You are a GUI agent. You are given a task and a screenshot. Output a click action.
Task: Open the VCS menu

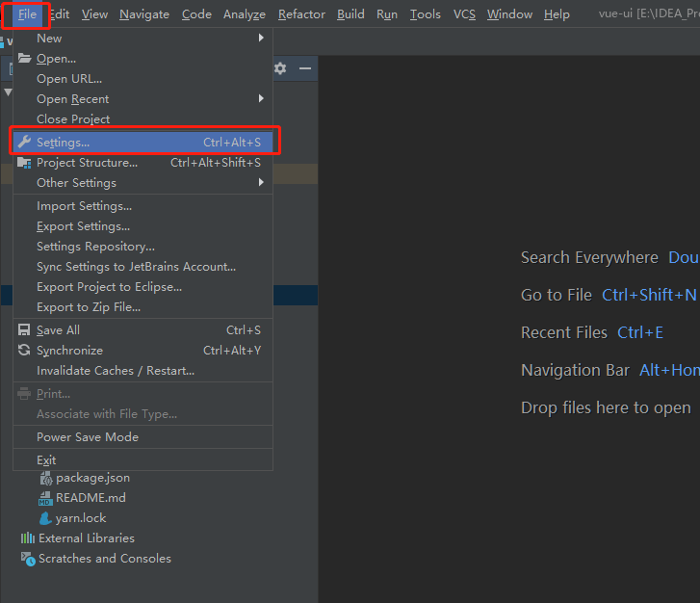pyautogui.click(x=464, y=14)
